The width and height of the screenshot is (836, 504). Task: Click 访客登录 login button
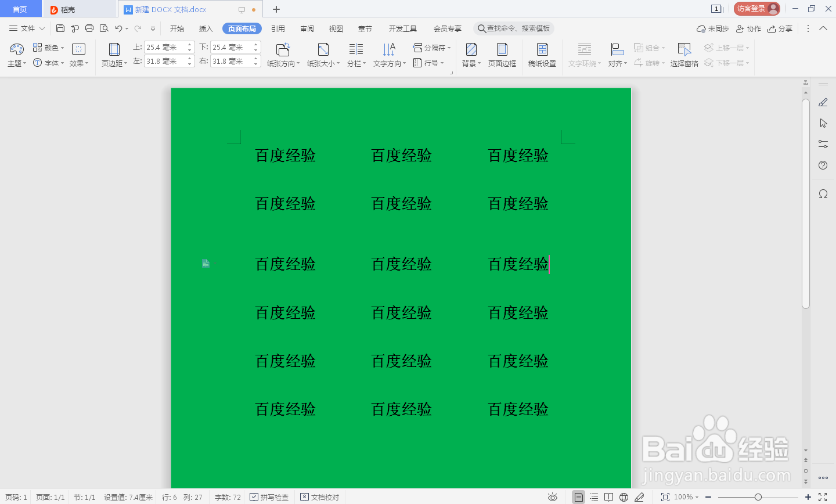coord(757,9)
